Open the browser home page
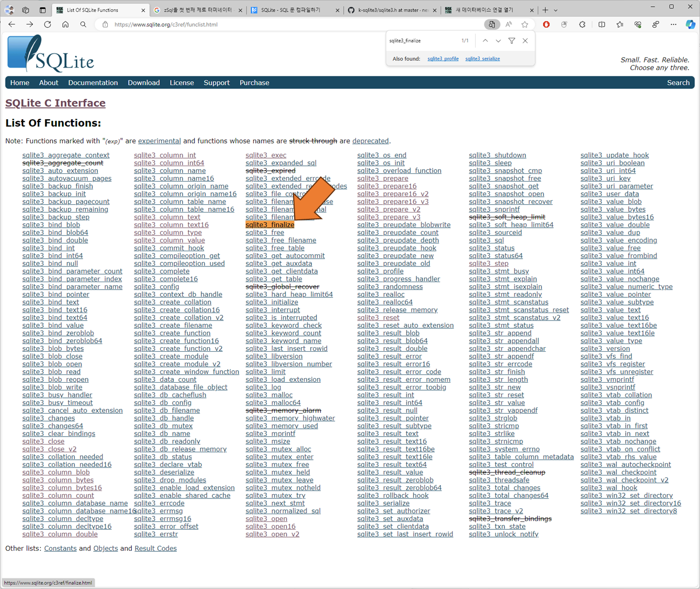700x589 pixels. pyautogui.click(x=65, y=25)
